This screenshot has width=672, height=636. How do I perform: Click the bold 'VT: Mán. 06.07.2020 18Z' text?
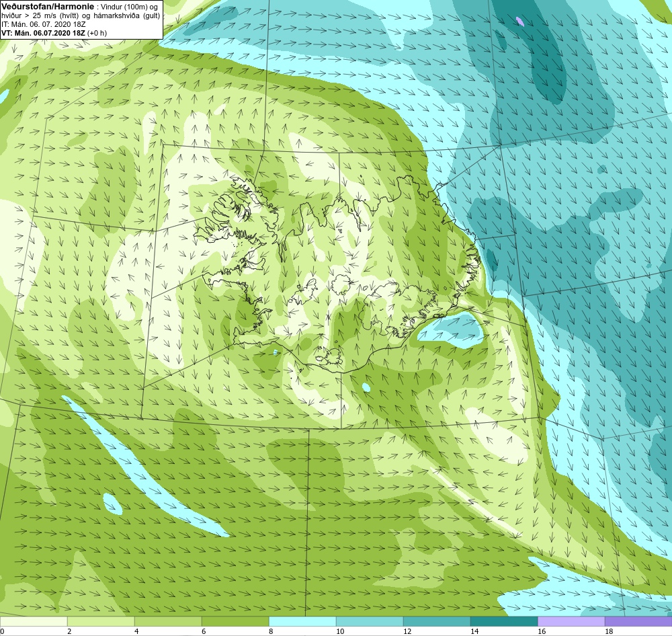(43, 33)
